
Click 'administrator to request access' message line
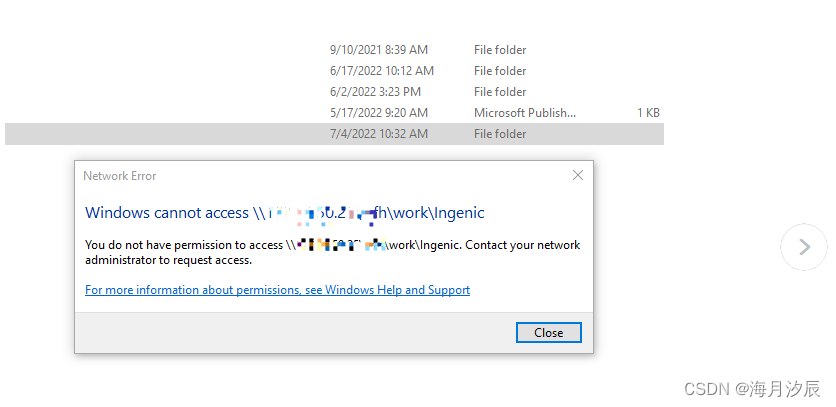[x=168, y=260]
